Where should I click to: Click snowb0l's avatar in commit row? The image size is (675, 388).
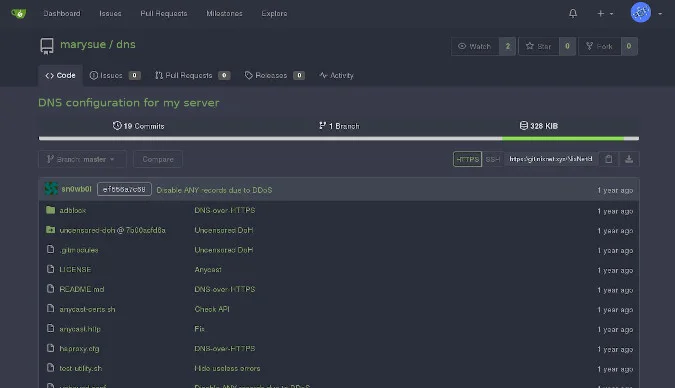point(51,189)
